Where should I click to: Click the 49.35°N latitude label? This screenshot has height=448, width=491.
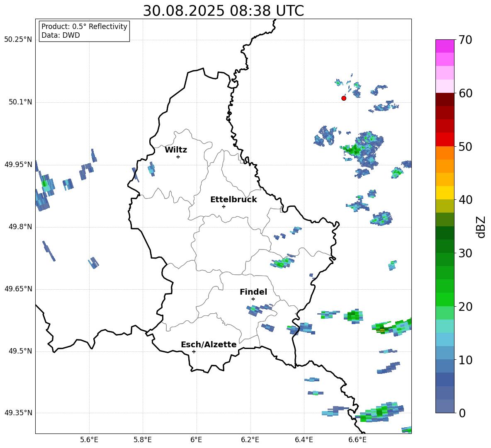click(18, 413)
